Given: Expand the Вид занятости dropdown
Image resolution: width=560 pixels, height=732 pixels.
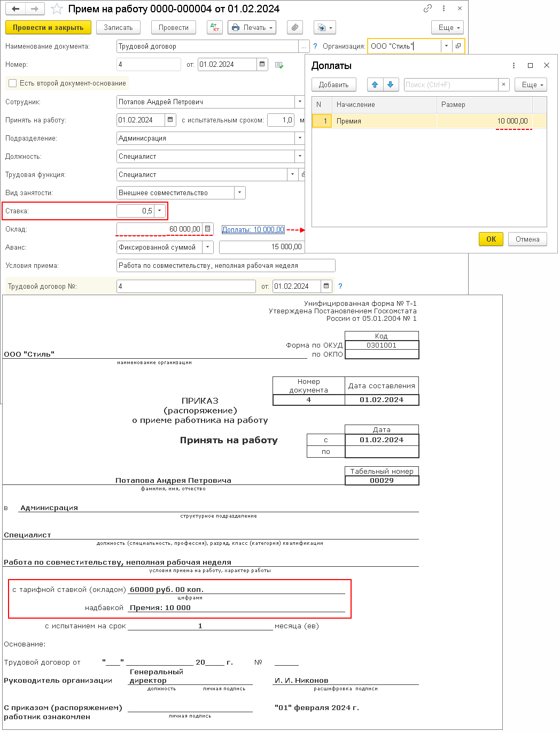Looking at the screenshot, I should tap(239, 192).
